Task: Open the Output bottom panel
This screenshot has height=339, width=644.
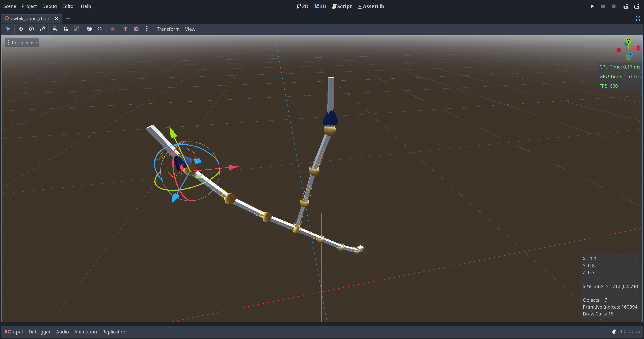Action: coord(14,332)
